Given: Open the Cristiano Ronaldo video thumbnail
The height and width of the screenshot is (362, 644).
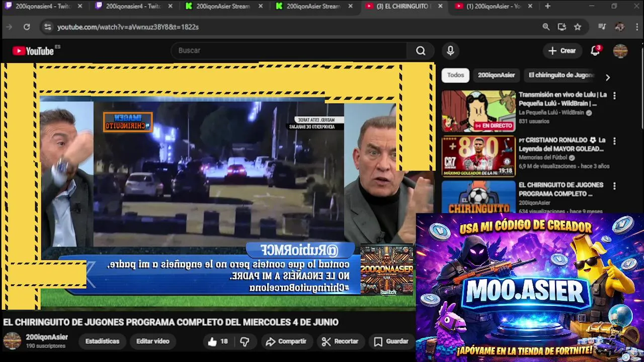Looking at the screenshot, I should coord(478,156).
